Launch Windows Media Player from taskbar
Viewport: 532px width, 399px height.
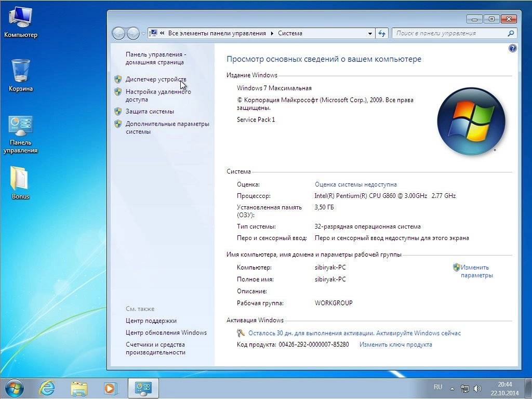pos(111,388)
